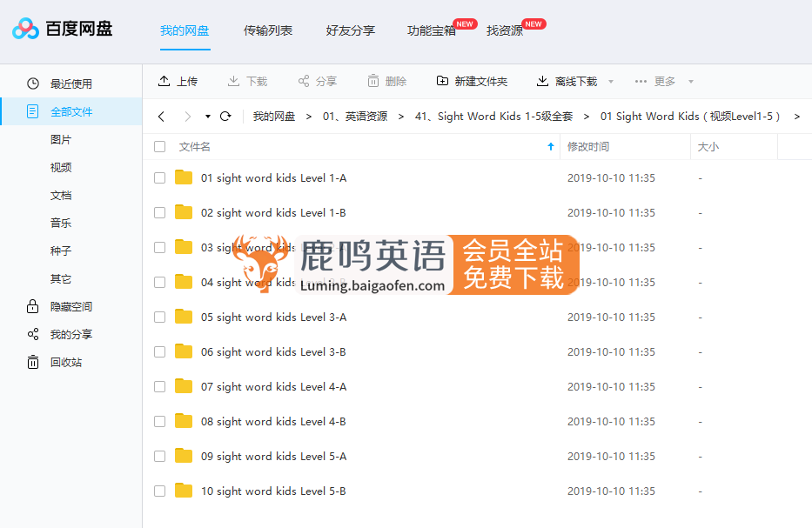The height and width of the screenshot is (528, 812).
Task: Refresh the file list
Action: [x=225, y=115]
